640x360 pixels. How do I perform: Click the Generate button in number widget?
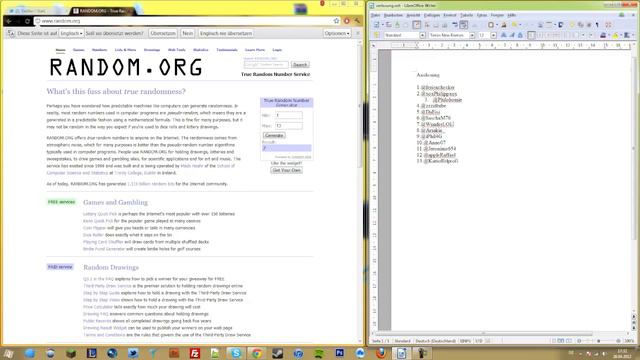[274, 135]
